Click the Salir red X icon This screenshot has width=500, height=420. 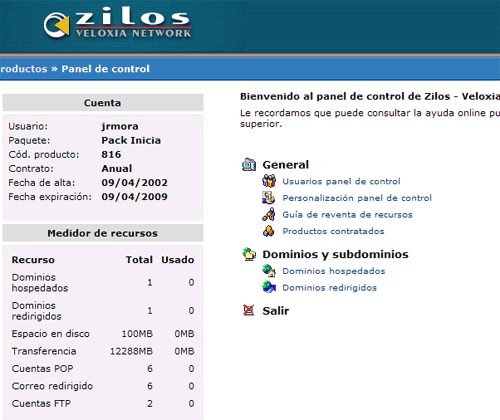249,310
